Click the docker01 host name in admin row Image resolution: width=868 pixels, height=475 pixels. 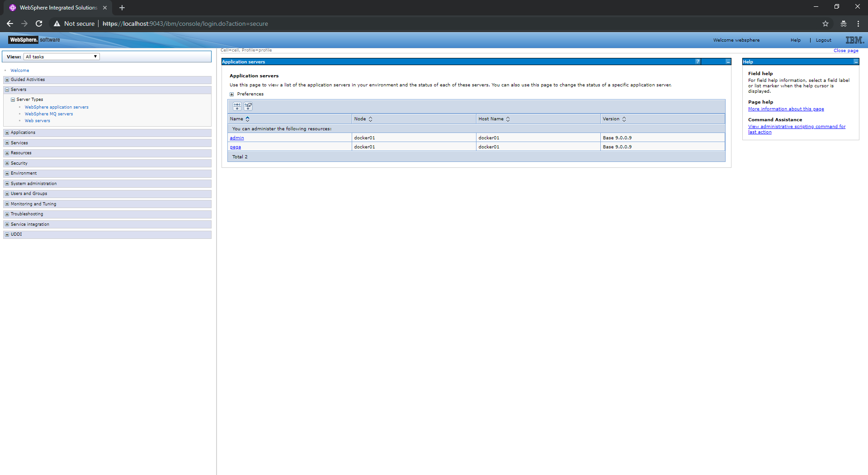click(x=489, y=138)
